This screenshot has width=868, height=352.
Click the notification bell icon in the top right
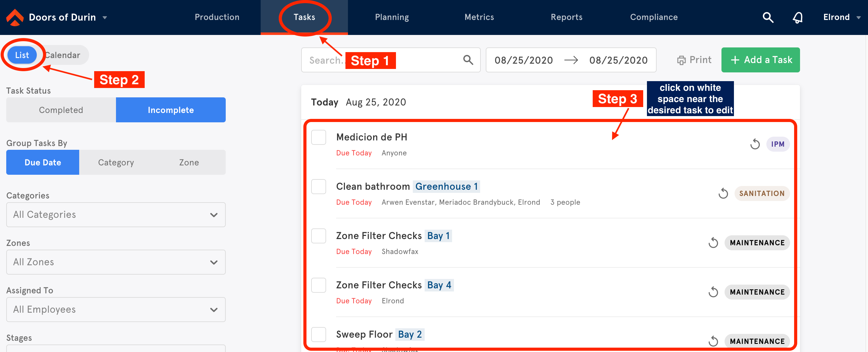pyautogui.click(x=797, y=17)
